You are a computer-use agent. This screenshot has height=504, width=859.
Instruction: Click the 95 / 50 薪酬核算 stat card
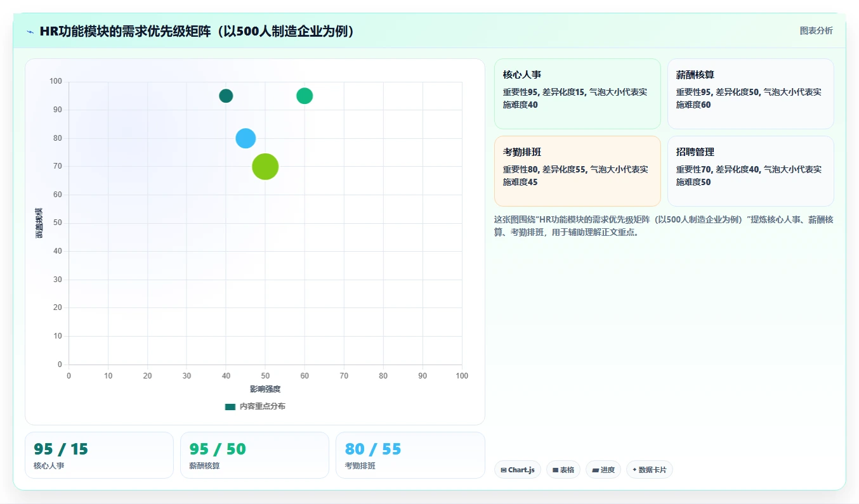pos(254,455)
